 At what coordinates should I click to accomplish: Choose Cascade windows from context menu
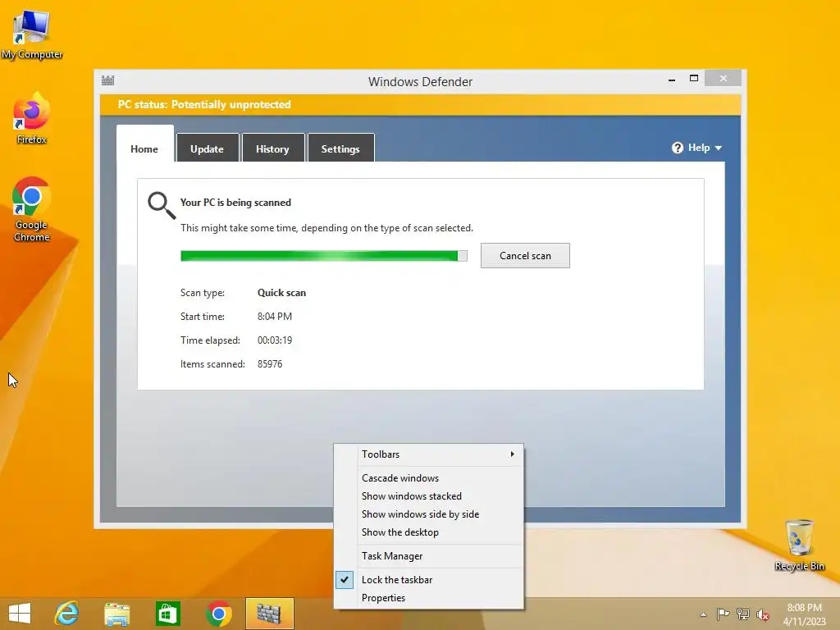(x=428, y=478)
